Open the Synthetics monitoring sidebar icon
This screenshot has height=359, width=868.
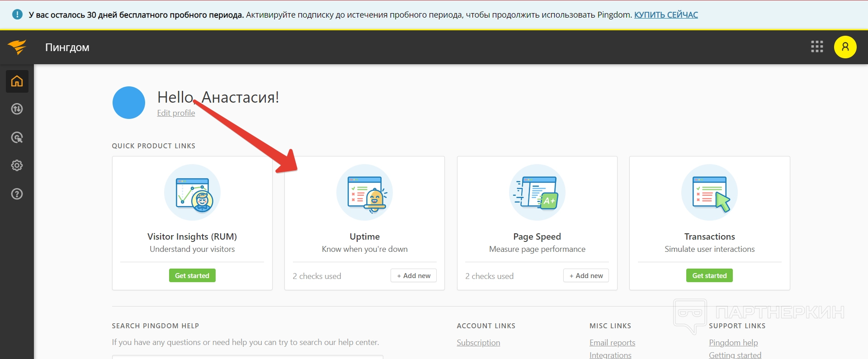pos(17,109)
